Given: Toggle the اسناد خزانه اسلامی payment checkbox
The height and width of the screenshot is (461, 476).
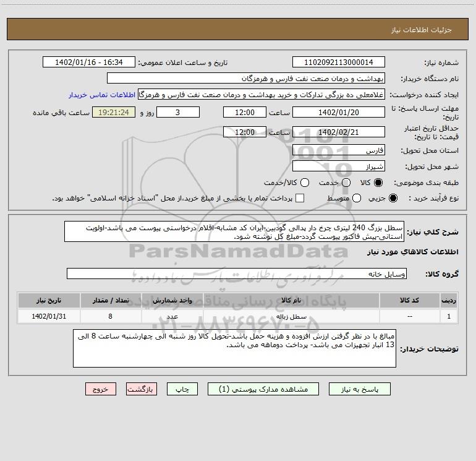Looking at the screenshot, I should coord(300,198).
